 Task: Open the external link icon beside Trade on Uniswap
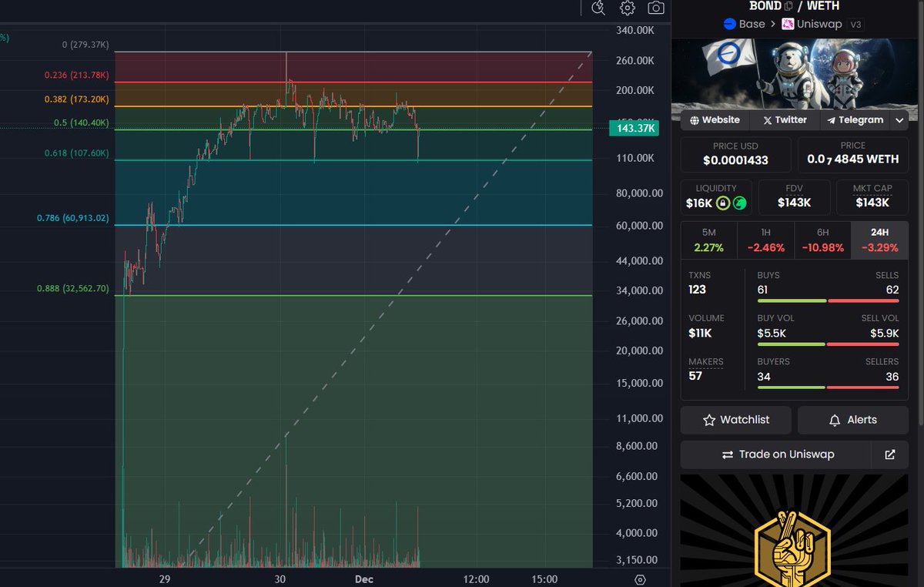tap(890, 455)
